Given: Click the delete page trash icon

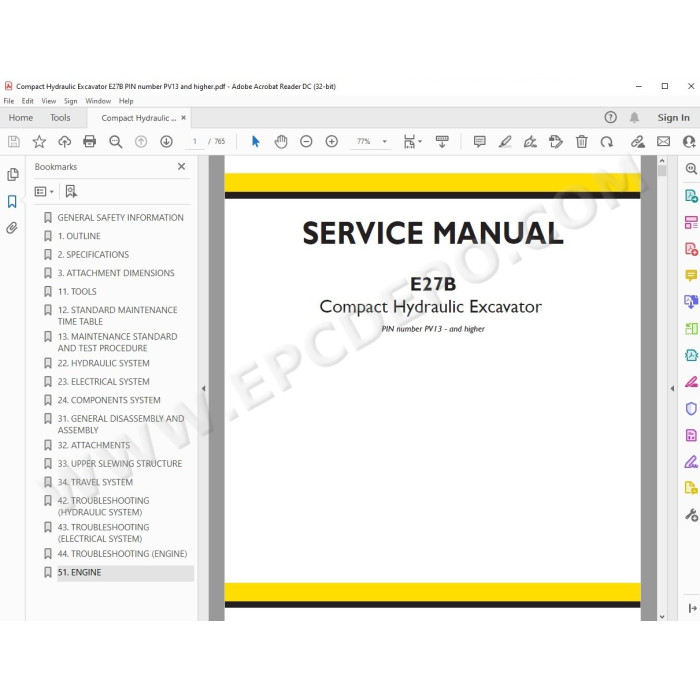Looking at the screenshot, I should click(x=581, y=142).
